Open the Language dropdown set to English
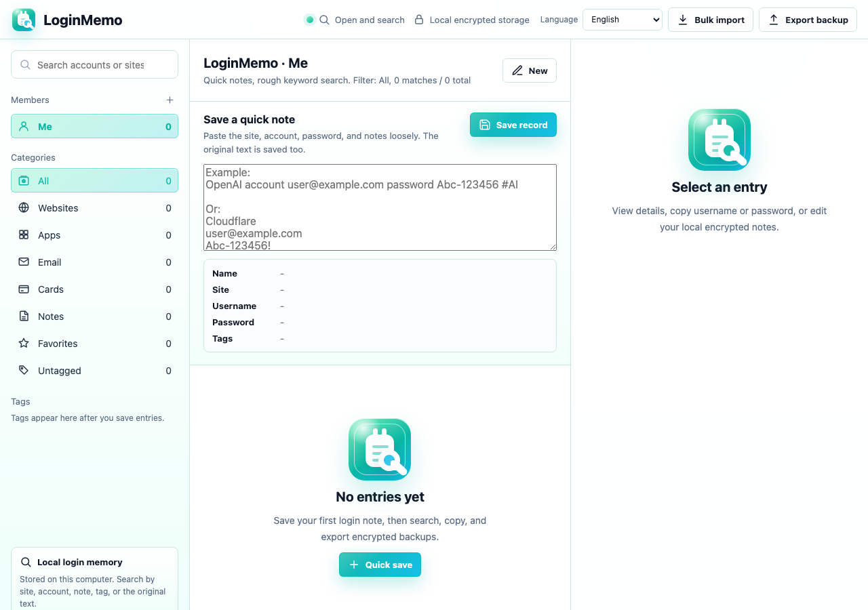868x610 pixels. pos(623,20)
